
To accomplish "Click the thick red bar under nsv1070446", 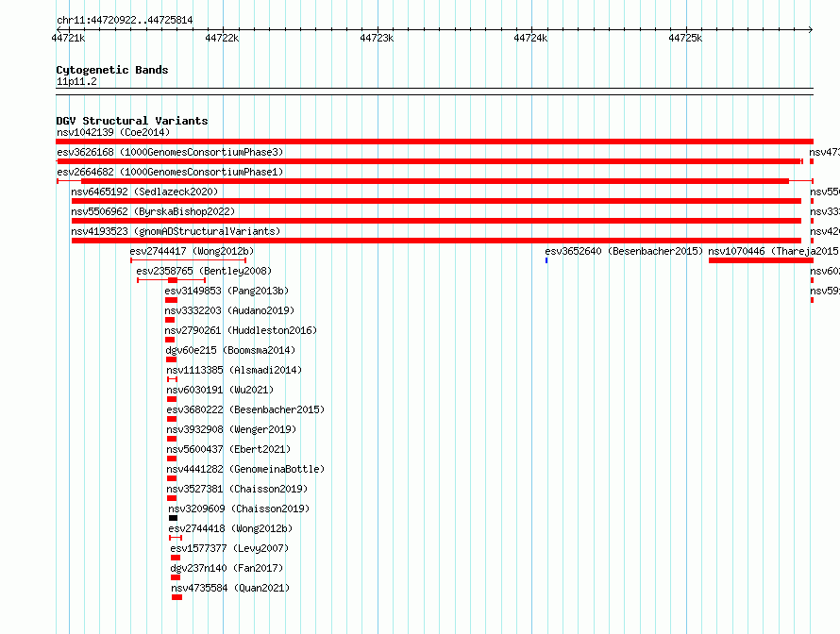I will coord(762,260).
